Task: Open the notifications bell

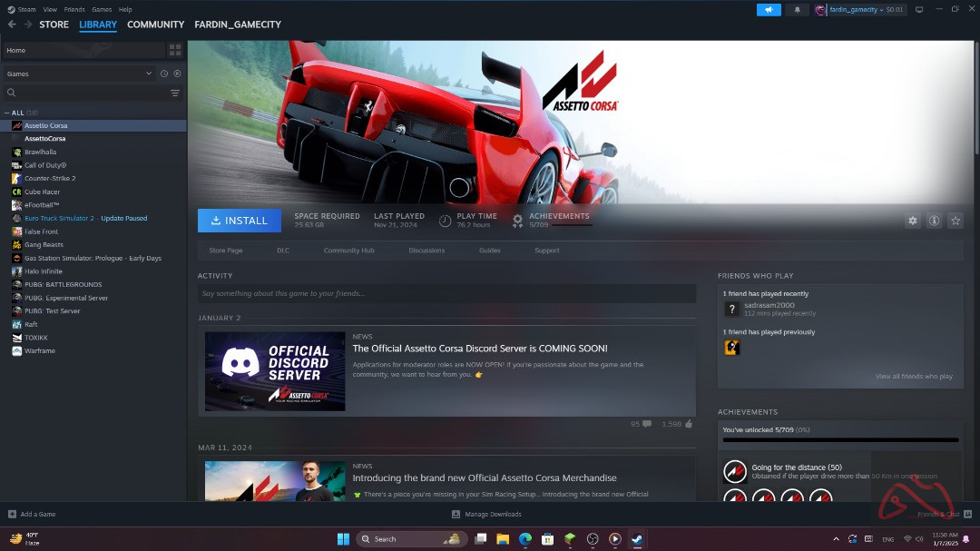Action: coord(797,10)
